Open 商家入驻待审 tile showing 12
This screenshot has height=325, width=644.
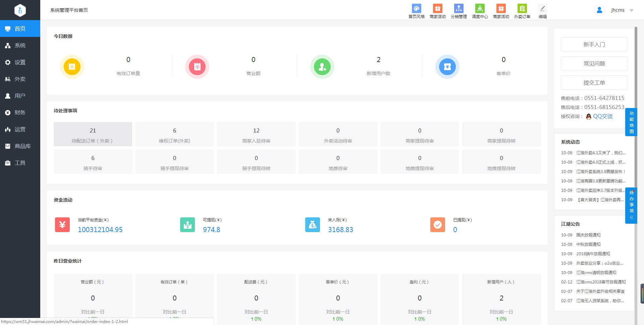[x=256, y=134]
